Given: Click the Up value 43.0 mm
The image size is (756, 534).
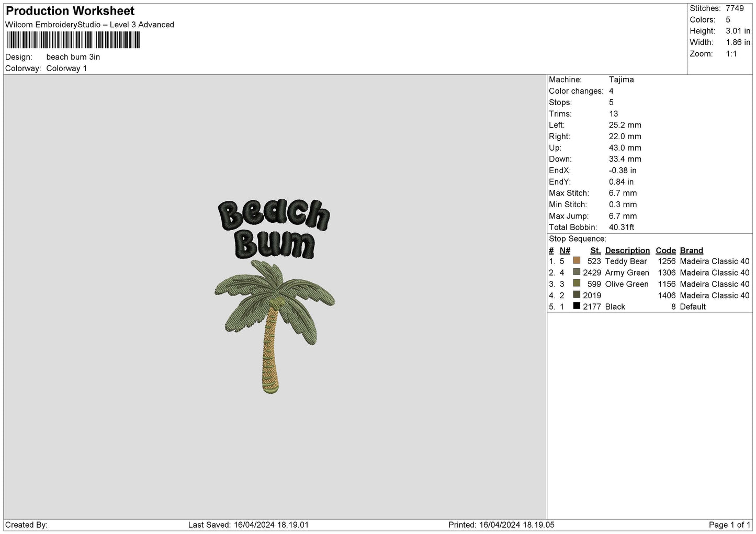Looking at the screenshot, I should click(x=625, y=148).
